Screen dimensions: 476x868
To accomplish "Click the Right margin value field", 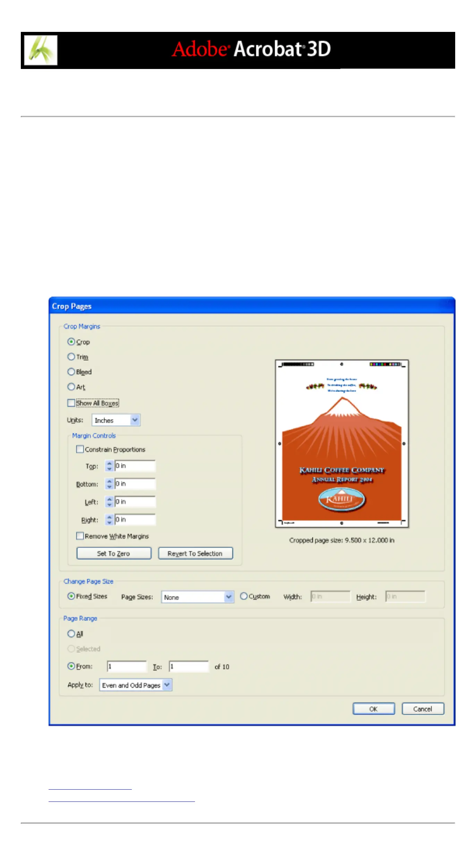I will tap(135, 520).
